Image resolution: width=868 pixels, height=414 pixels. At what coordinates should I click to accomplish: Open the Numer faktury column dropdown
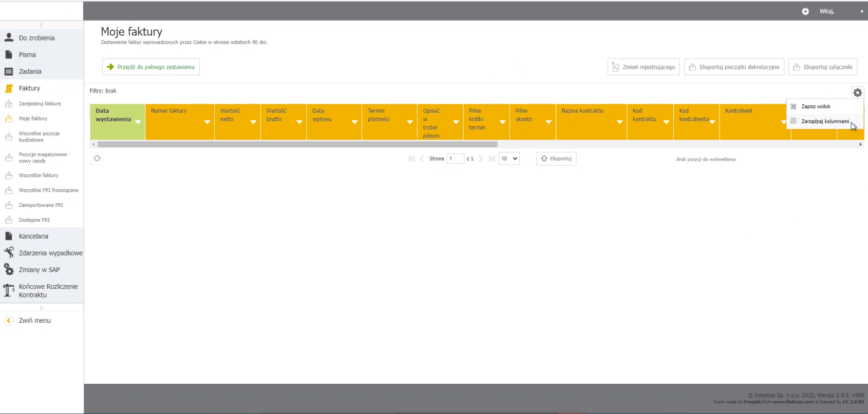[x=207, y=122]
